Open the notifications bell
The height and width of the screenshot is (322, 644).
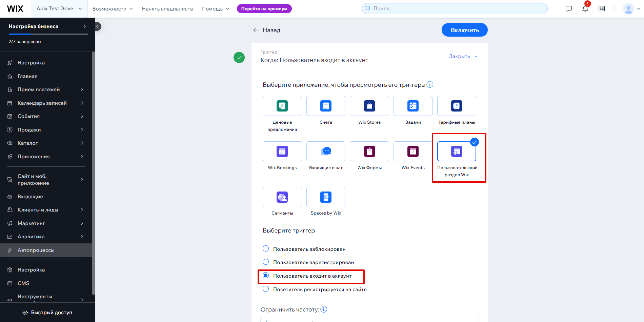click(x=585, y=9)
